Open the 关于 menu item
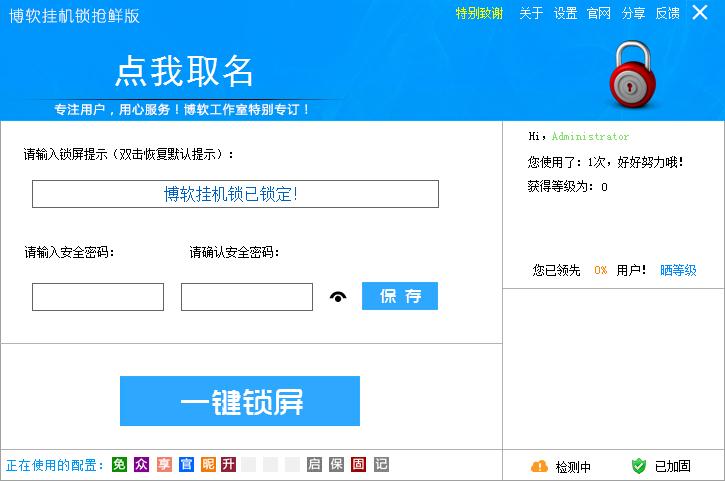This screenshot has height=481, width=725. [531, 13]
